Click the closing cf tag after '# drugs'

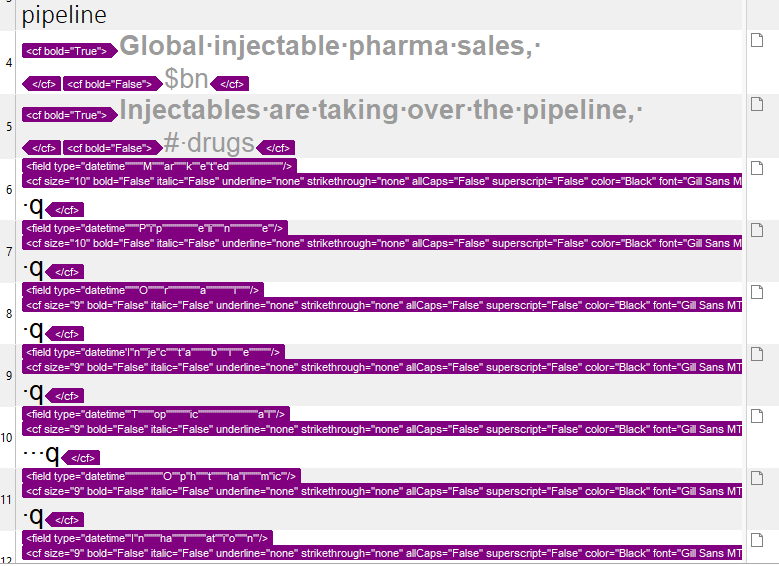tap(275, 148)
